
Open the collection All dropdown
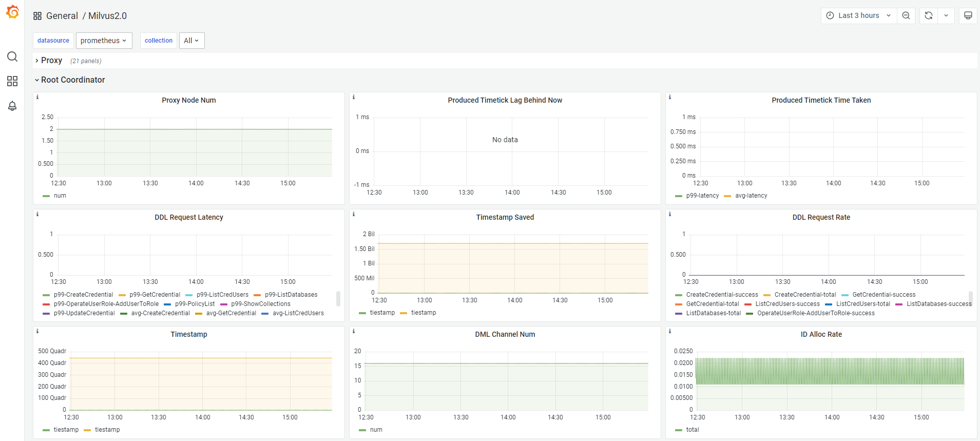pyautogui.click(x=191, y=41)
